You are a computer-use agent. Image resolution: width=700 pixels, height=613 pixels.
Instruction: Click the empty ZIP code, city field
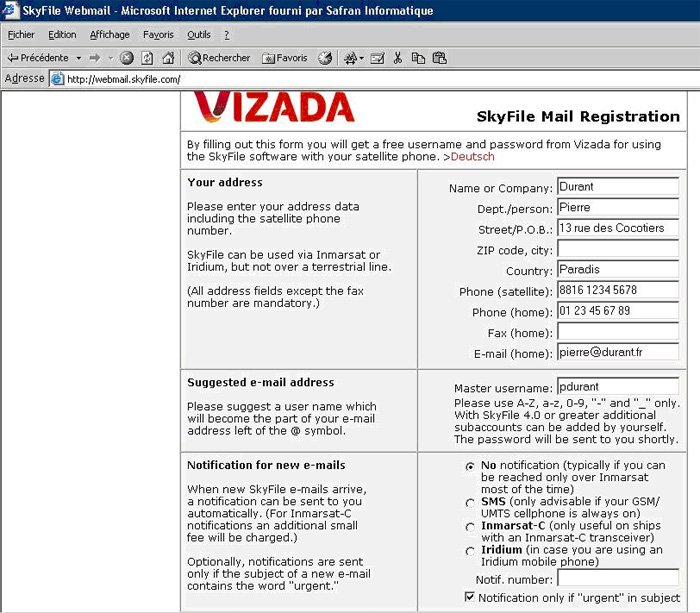pos(618,249)
